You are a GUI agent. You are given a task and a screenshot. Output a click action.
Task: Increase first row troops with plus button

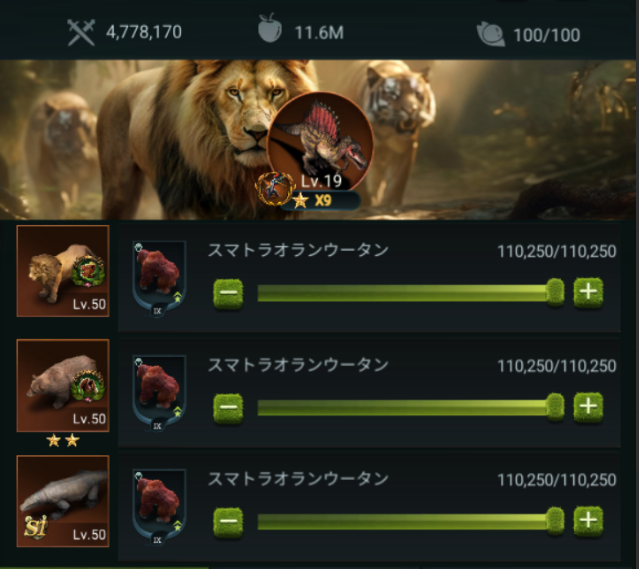pos(588,292)
